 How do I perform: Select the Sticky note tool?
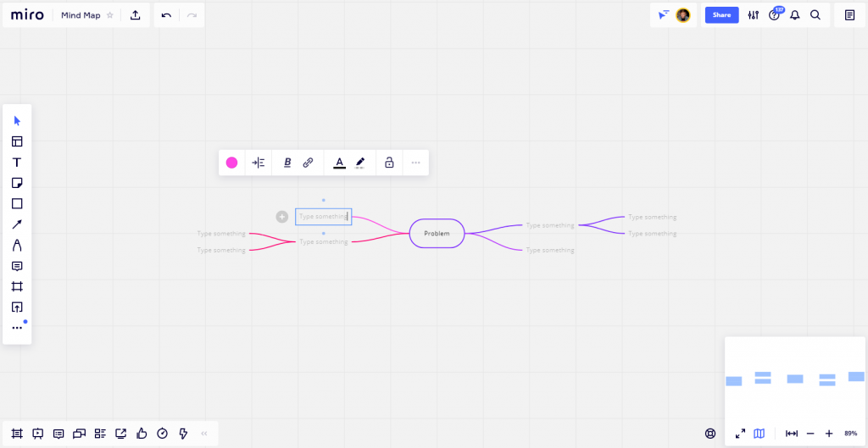pos(17,183)
